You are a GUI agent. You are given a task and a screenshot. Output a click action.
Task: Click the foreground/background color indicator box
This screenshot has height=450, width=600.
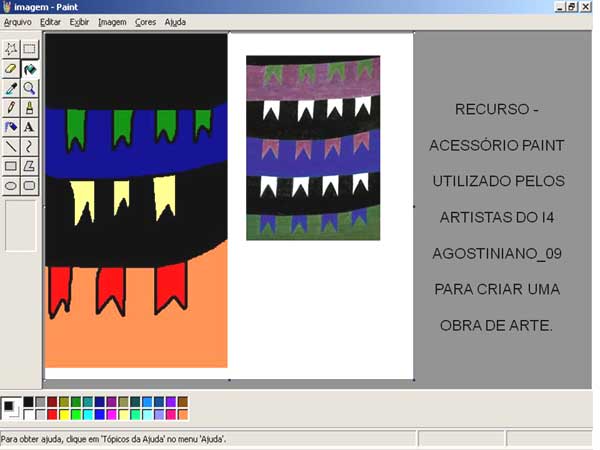pos(11,408)
